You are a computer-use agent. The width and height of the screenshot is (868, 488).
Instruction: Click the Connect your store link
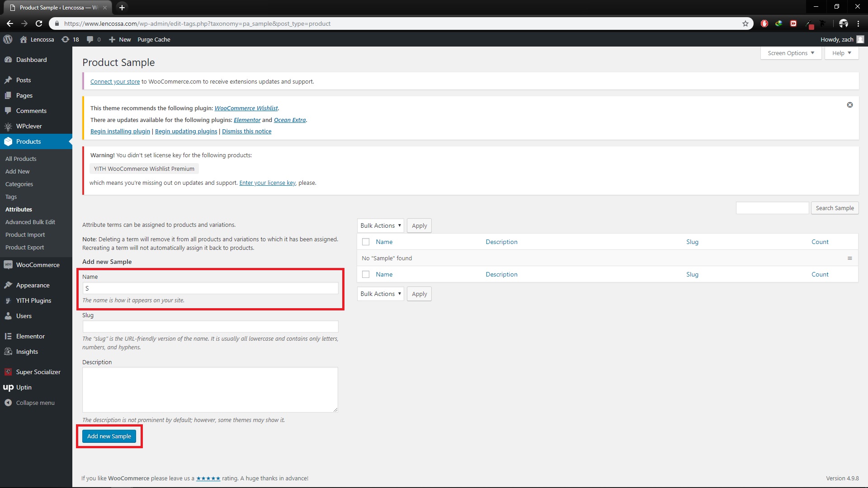point(115,81)
